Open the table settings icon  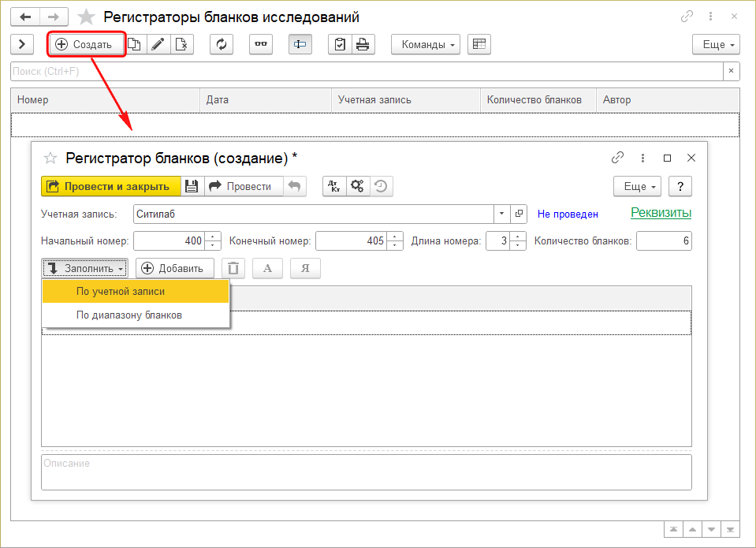(x=479, y=44)
